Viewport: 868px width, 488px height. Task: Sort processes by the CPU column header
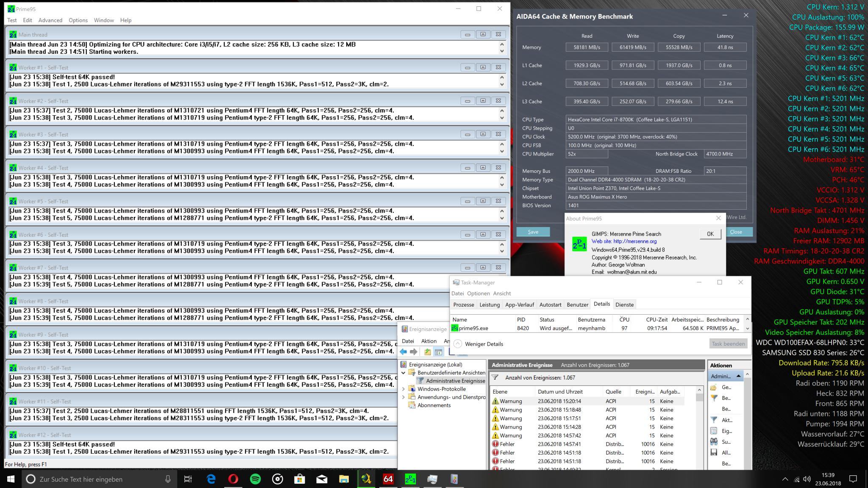pyautogui.click(x=624, y=319)
